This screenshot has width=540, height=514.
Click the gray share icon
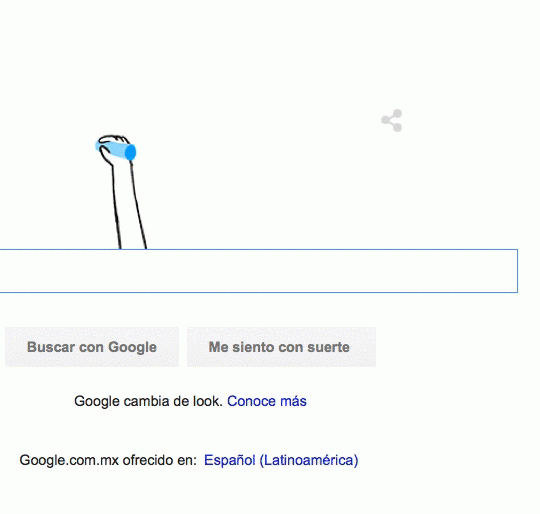[392, 120]
